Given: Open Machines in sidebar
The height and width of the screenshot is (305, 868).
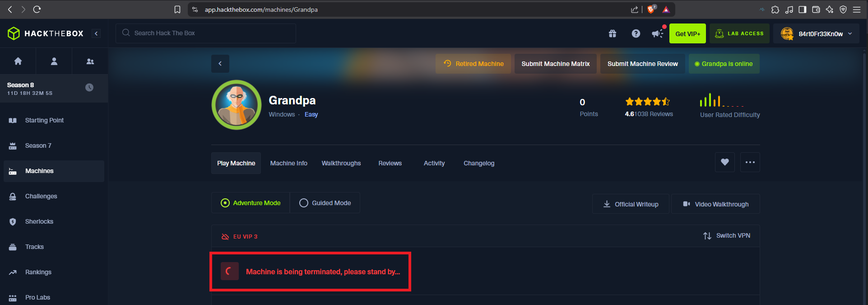Looking at the screenshot, I should point(54,171).
